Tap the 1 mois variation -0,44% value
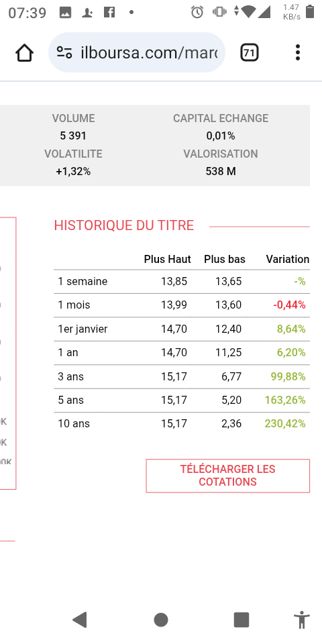322x644 pixels. point(289,305)
